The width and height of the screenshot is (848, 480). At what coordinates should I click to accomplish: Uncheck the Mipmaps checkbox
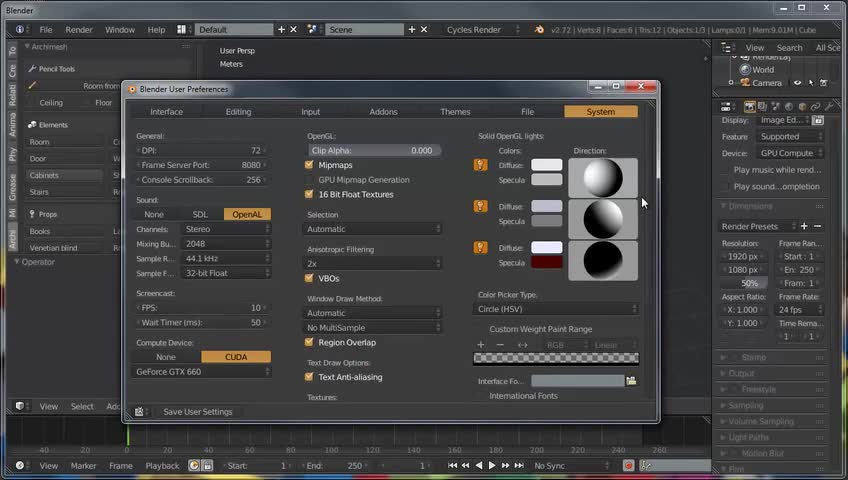click(x=309, y=165)
